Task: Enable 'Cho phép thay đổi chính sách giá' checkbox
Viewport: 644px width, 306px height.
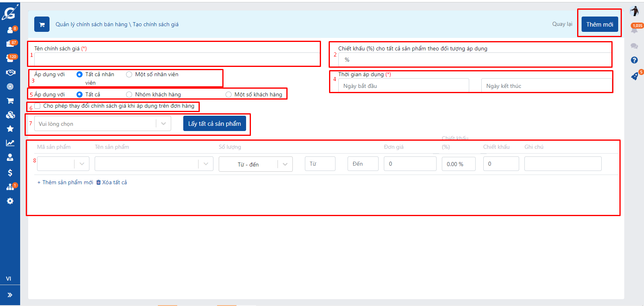Action: pos(37,106)
